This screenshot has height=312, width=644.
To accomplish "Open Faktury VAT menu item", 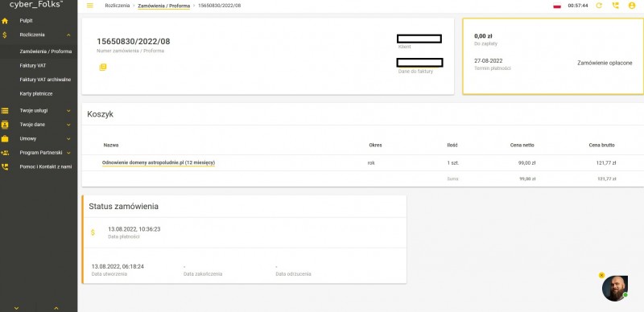I will point(33,66).
